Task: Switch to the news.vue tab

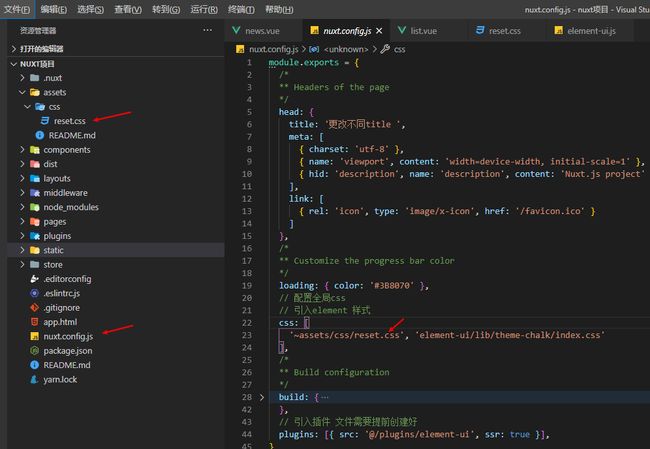Action: [262, 31]
